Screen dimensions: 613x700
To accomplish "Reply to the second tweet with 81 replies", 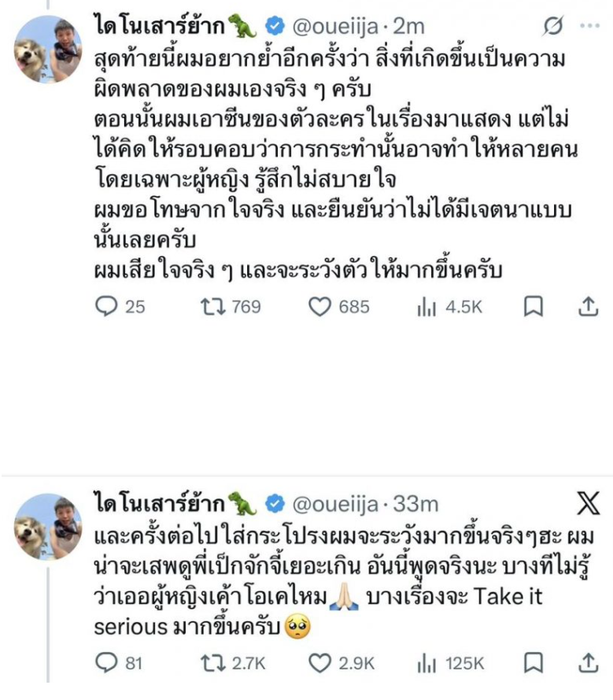I will point(106,664).
